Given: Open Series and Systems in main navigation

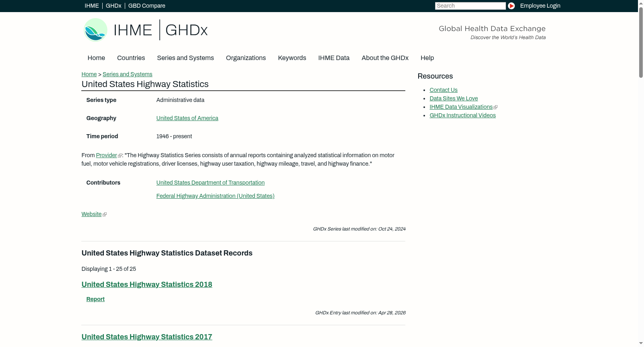Looking at the screenshot, I should tap(185, 58).
